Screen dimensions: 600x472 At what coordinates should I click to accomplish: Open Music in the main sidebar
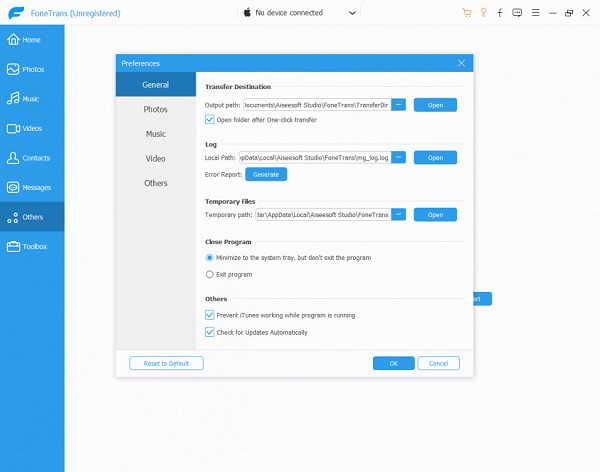(x=32, y=99)
